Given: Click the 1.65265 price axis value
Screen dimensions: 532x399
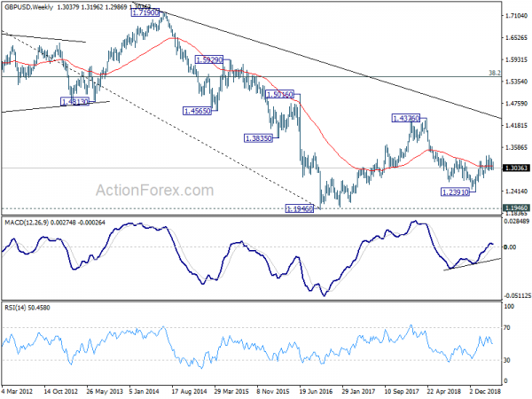Looking at the screenshot, I should click(x=516, y=37).
